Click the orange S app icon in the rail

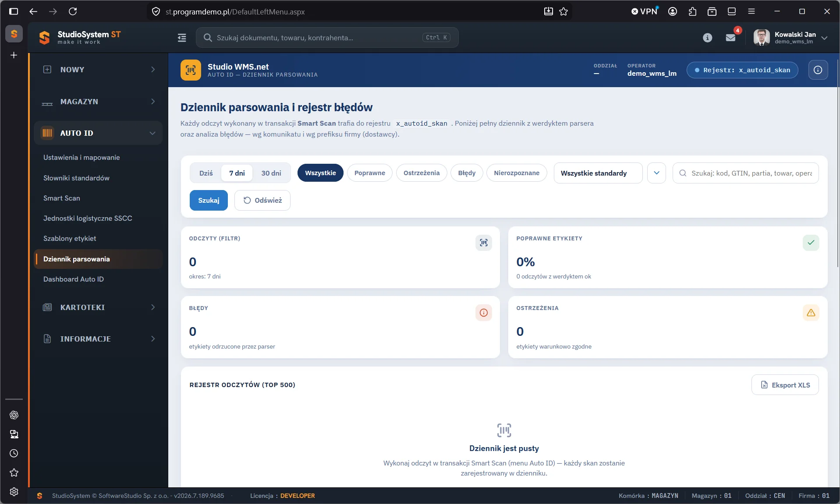point(14,34)
